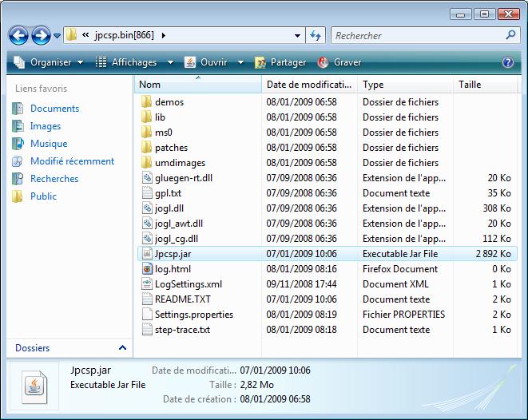528x420 pixels.
Task: Select the ms0 folder icon
Action: 146,132
